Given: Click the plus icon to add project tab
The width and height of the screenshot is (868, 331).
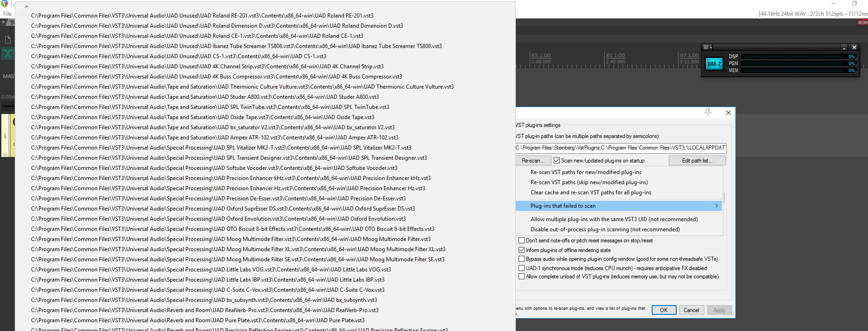Looking at the screenshot, I should pyautogui.click(x=4, y=22).
